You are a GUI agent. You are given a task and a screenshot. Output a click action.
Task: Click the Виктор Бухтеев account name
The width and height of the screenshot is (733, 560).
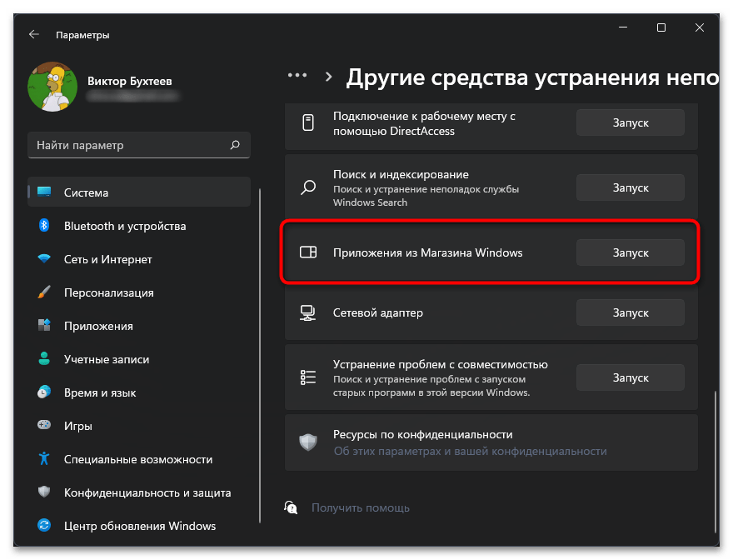point(129,81)
